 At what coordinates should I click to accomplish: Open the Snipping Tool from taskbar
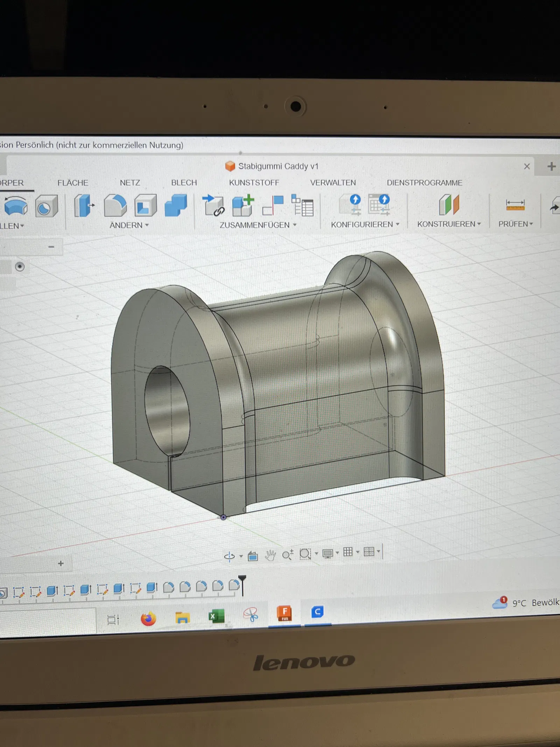point(251,615)
